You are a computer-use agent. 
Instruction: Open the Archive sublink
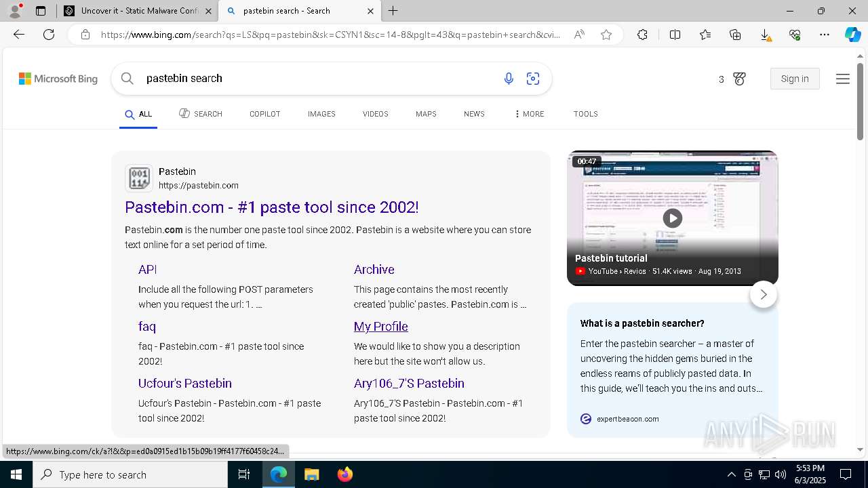tap(374, 270)
